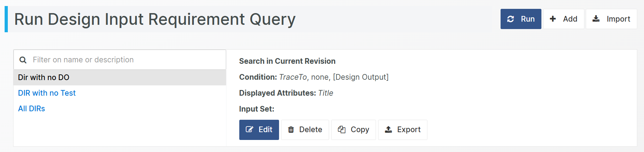The height and width of the screenshot is (152, 644).
Task: Click the pencil icon on Edit button
Action: 250,130
